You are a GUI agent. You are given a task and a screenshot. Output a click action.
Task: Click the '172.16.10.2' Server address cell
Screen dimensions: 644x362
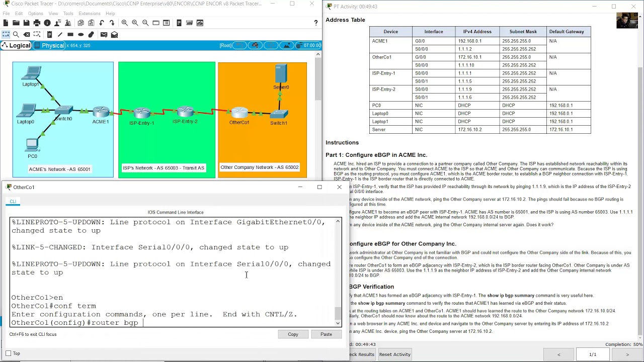pyautogui.click(x=477, y=130)
